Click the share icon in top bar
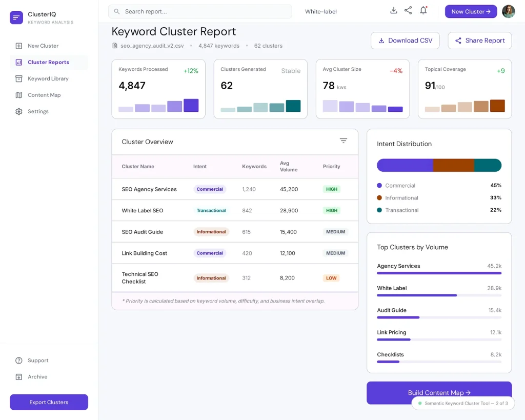 click(x=408, y=10)
